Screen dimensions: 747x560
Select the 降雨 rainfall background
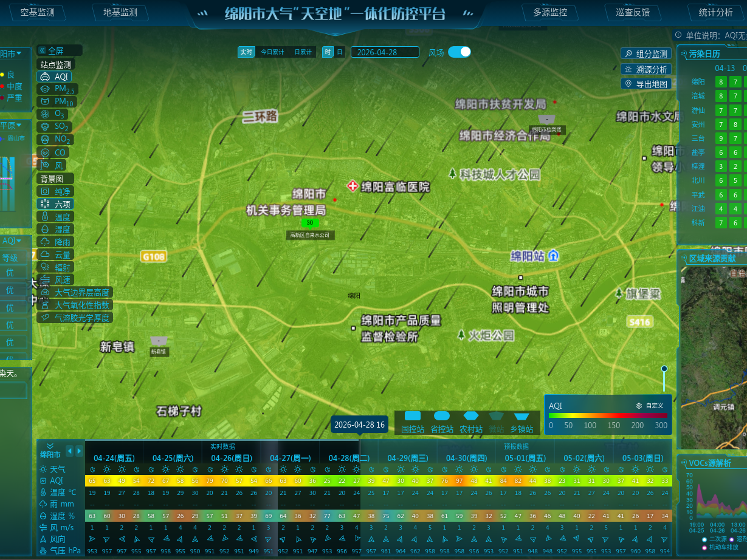coord(56,242)
